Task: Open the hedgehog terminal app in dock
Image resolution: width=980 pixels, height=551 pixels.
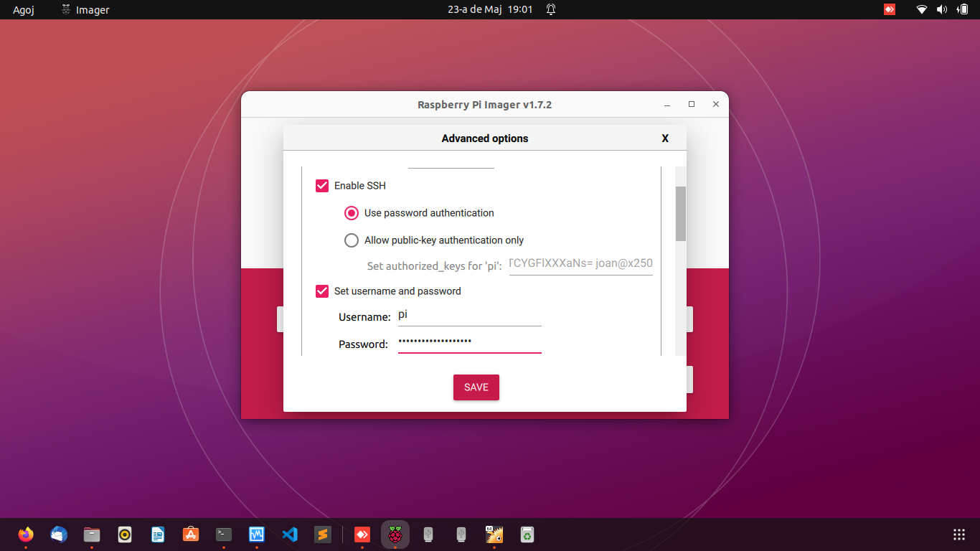Action: [x=494, y=534]
